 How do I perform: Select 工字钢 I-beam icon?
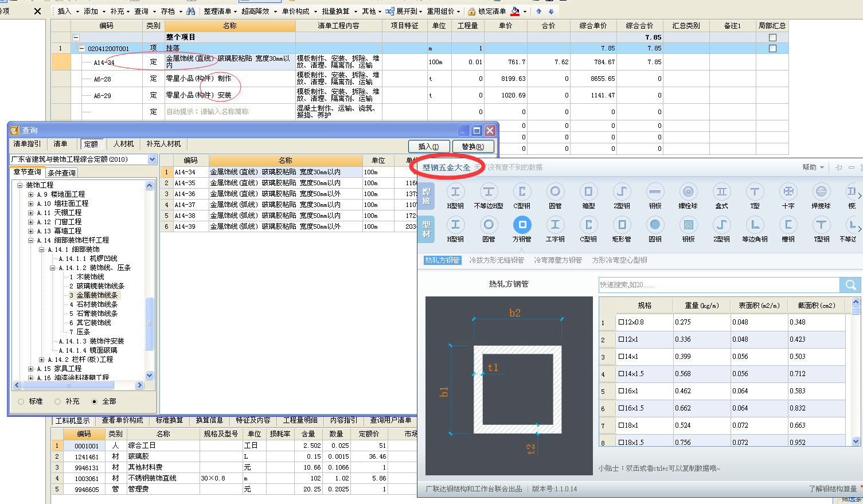[x=555, y=225]
